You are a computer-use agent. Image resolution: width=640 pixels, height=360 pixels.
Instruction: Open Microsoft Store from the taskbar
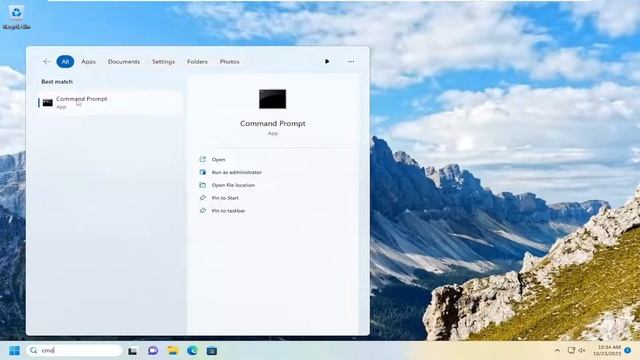[x=211, y=351]
